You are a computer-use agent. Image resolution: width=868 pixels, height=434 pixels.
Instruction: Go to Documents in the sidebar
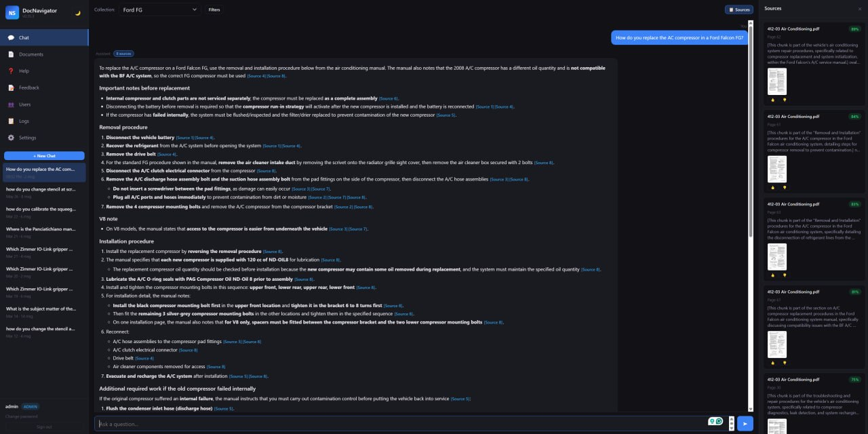click(x=44, y=54)
